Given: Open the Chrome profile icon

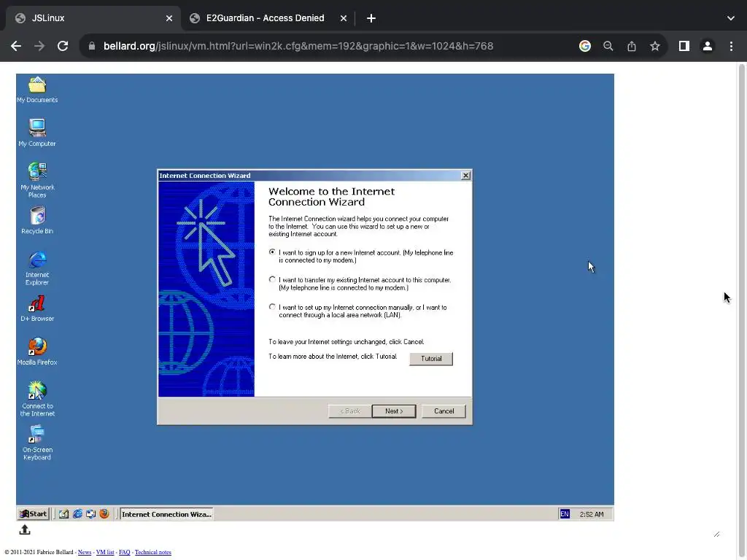Looking at the screenshot, I should click(707, 46).
